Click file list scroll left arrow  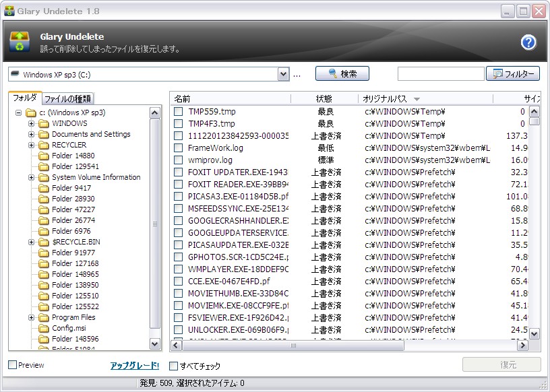tap(176, 346)
